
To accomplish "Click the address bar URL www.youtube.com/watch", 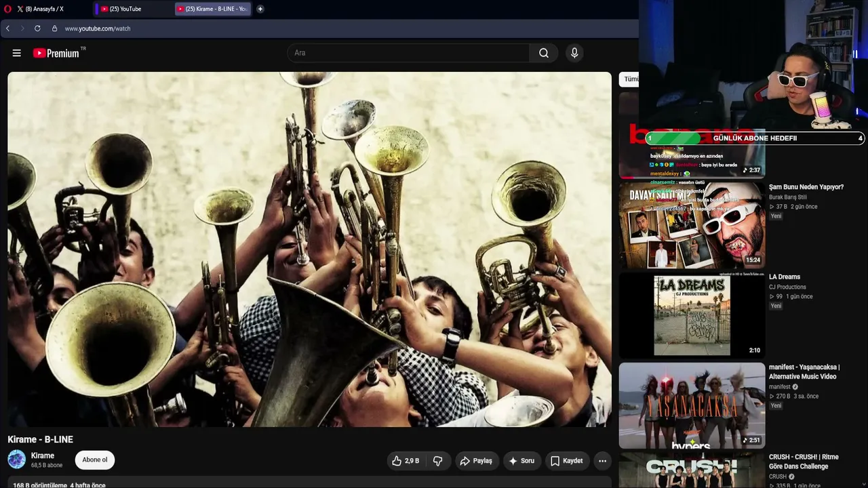I will (98, 28).
